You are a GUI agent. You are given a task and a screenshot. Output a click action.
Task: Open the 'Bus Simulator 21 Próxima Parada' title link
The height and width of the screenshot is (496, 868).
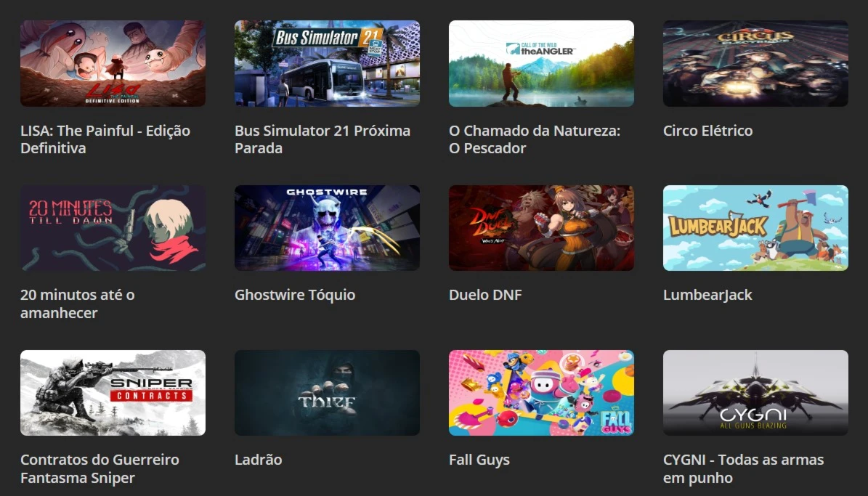(x=323, y=139)
